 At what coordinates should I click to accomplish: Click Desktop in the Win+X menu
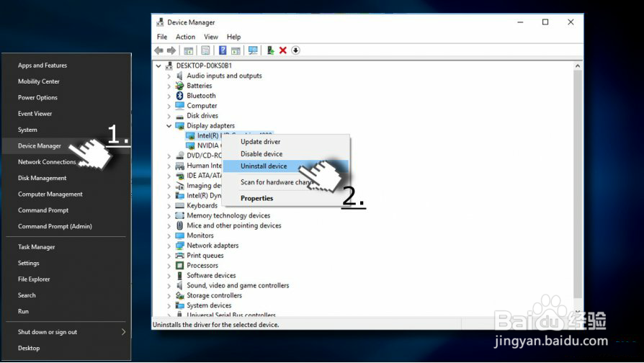point(66,348)
